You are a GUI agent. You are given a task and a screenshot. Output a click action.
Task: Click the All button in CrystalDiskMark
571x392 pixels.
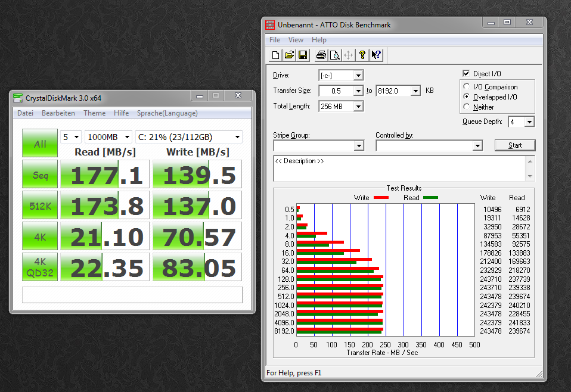[40, 143]
